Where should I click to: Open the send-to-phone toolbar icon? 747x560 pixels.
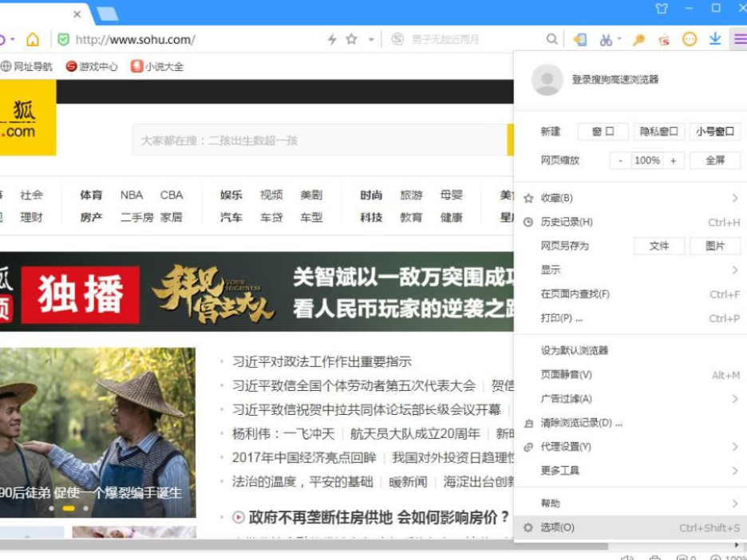pos(579,40)
